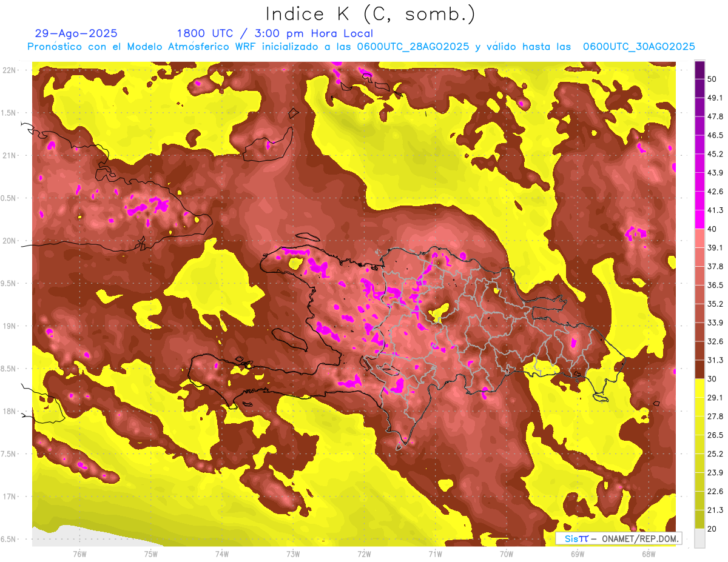728x562 pixels.
Task: Click the salmon swatch between 39.1 and 40
Action: click(x=699, y=238)
